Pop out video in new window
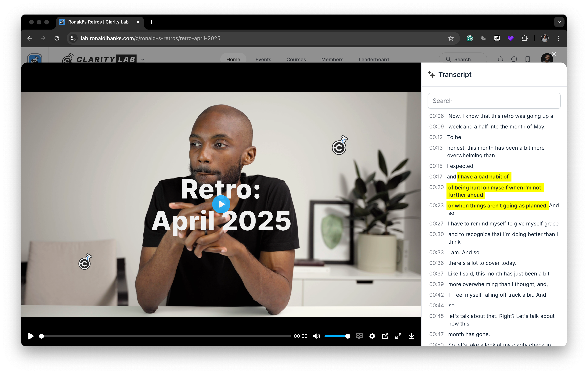The image size is (588, 374). (385, 336)
